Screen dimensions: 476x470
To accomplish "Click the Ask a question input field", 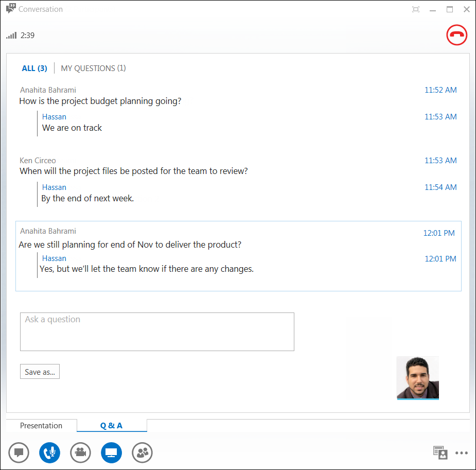I will tap(157, 332).
